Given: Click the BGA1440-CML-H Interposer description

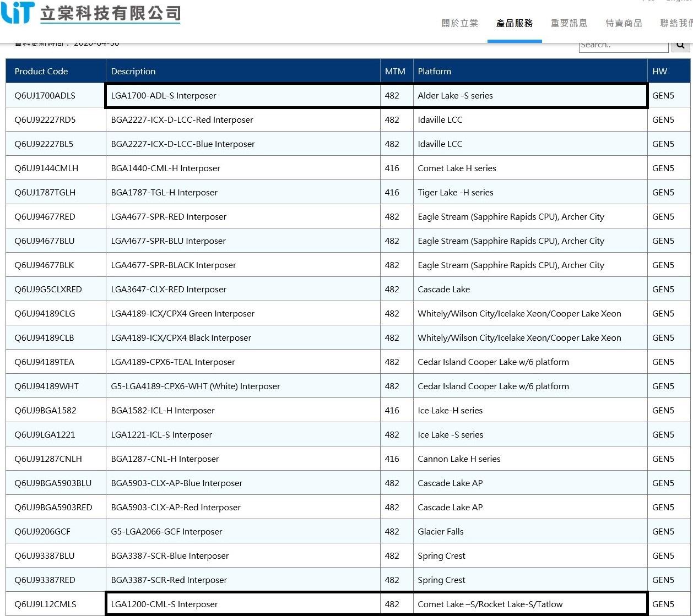Looking at the screenshot, I should click(x=165, y=168).
